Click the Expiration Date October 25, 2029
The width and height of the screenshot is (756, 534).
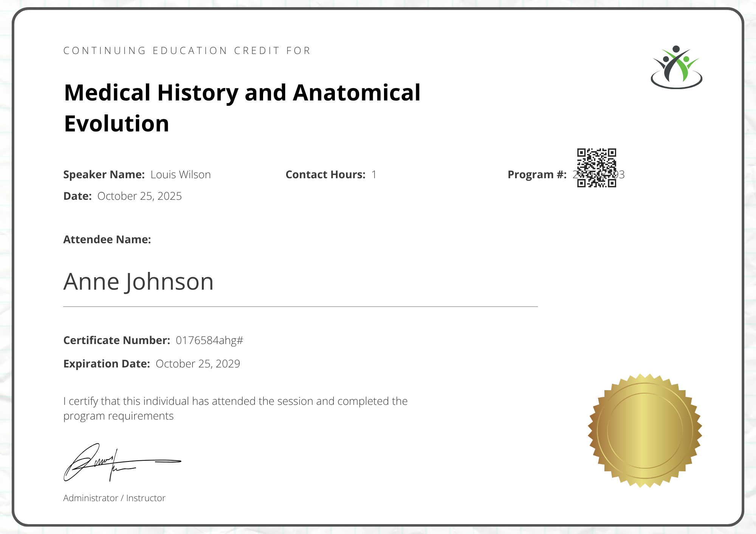[x=198, y=363]
